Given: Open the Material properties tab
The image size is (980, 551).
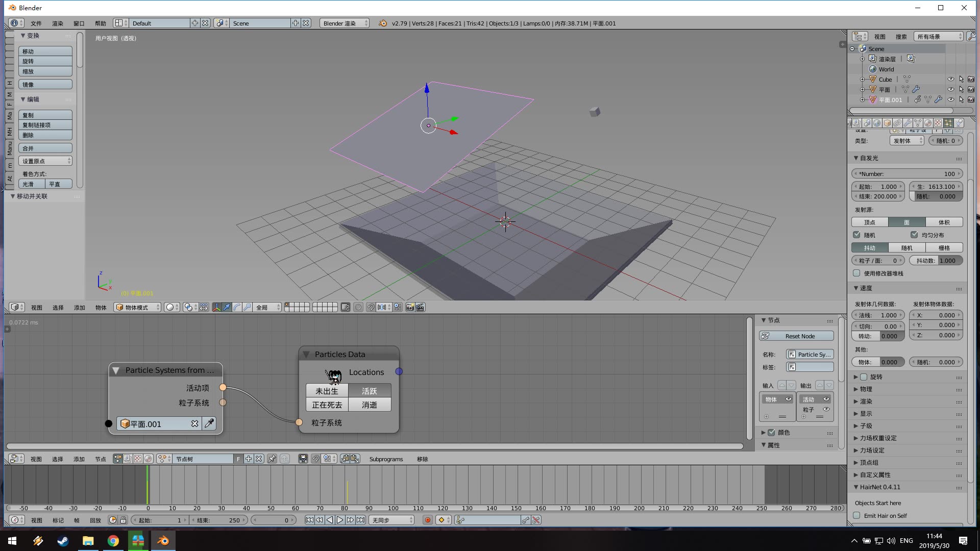Looking at the screenshot, I should click(928, 123).
